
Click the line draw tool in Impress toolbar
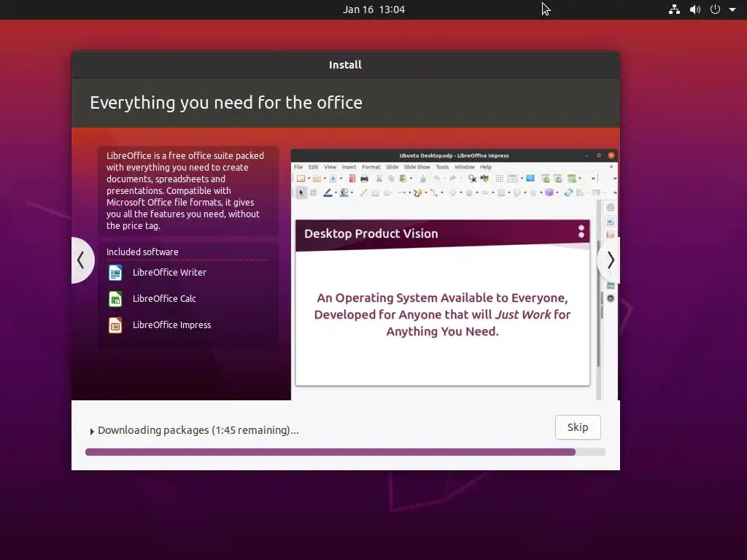pos(363,192)
